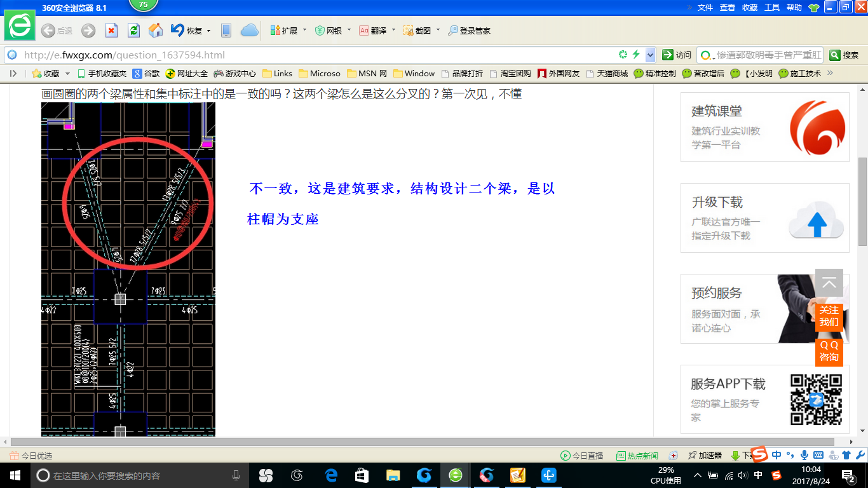Open the mobile phone toolbar icon
The height and width of the screenshot is (488, 868).
coord(226,30)
